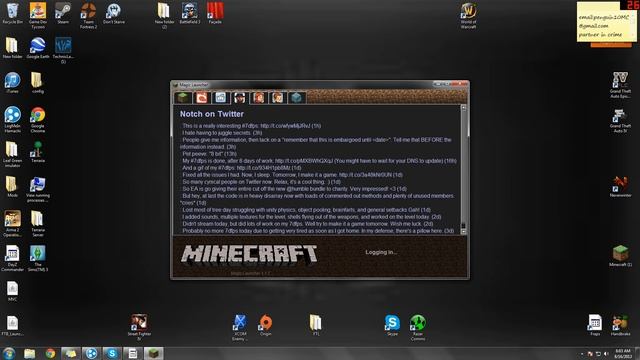The image size is (640, 360).
Task: Select the MVC file on the desktop
Action: pos(12,291)
